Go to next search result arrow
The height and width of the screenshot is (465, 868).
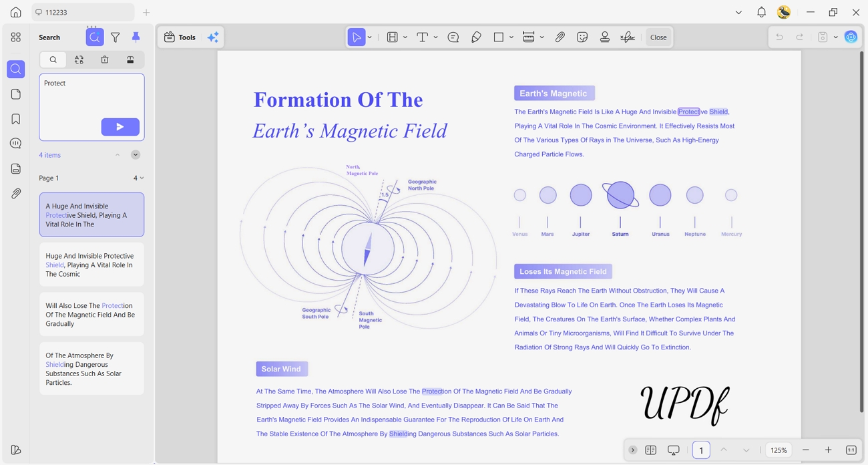pyautogui.click(x=136, y=155)
